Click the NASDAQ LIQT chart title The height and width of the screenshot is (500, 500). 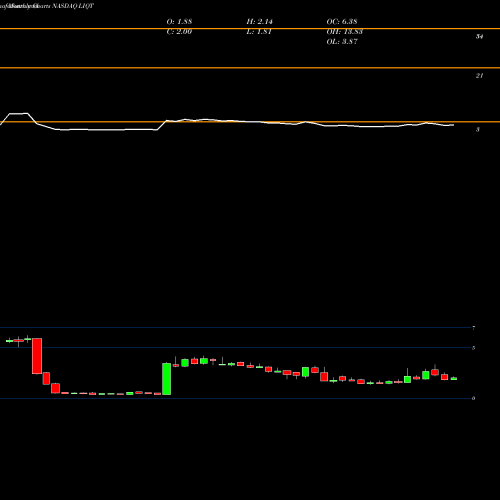73,6
